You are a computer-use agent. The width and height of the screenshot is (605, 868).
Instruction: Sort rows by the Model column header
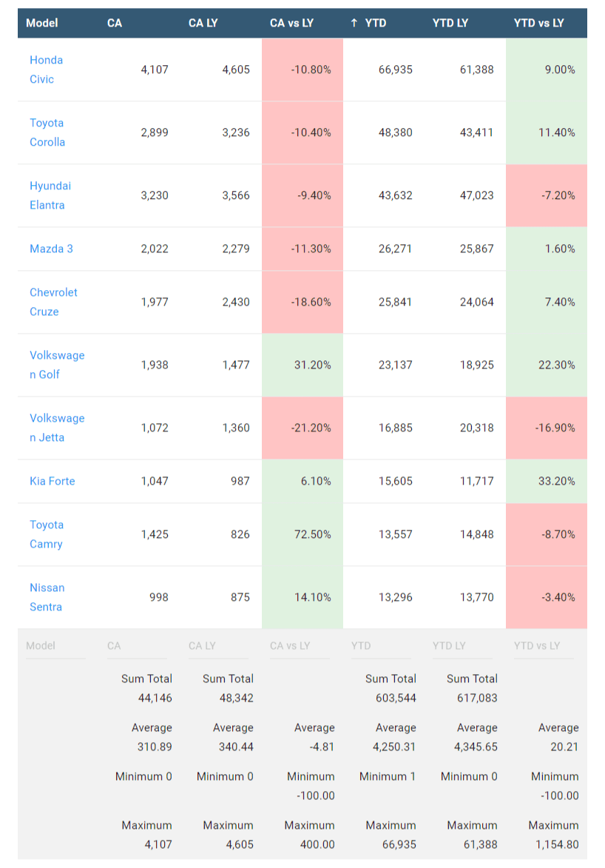[x=42, y=23]
